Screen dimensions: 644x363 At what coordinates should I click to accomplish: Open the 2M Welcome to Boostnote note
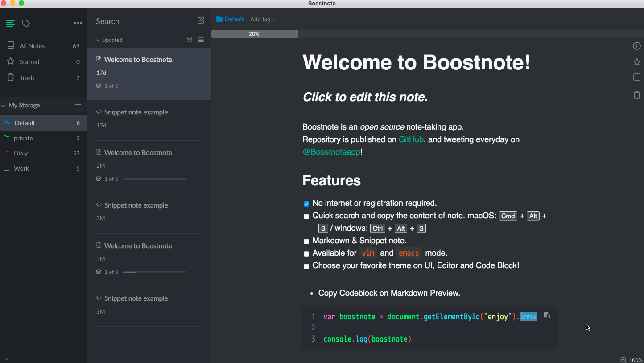pos(149,167)
